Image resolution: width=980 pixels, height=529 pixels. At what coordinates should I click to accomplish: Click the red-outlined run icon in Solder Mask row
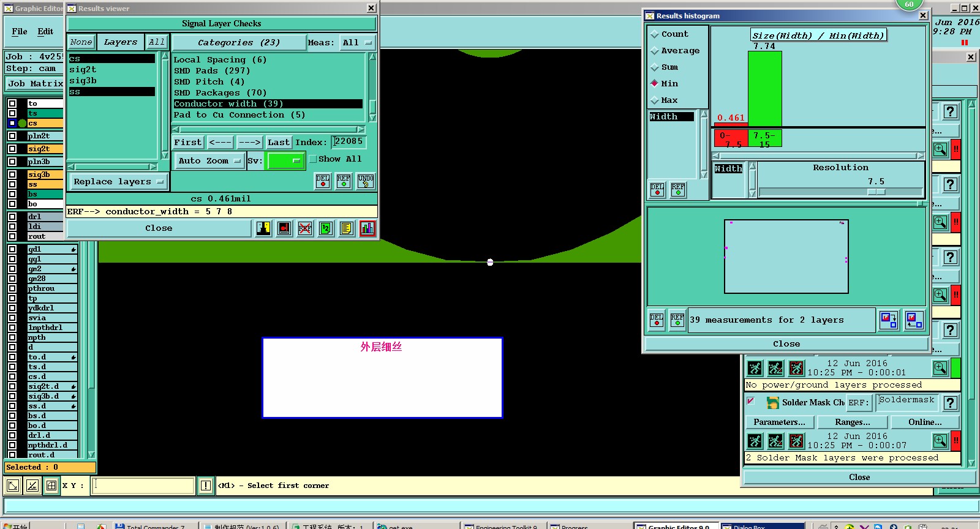coord(796,441)
